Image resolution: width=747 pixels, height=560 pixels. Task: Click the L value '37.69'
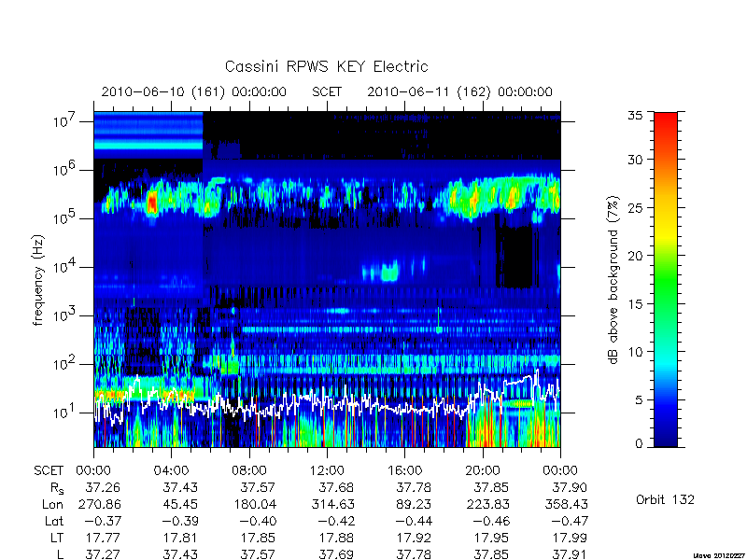pyautogui.click(x=336, y=554)
